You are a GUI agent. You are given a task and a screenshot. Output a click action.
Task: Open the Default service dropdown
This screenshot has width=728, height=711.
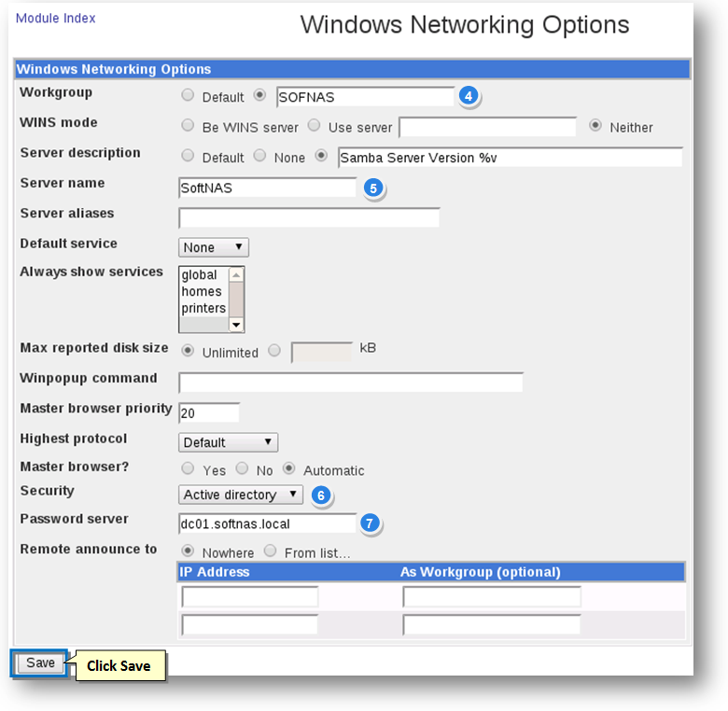214,247
